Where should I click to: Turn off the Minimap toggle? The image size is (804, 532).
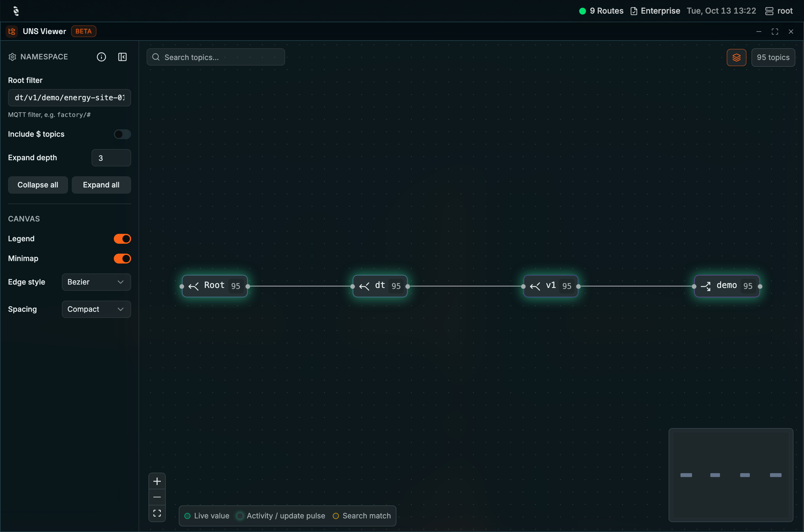click(x=122, y=259)
